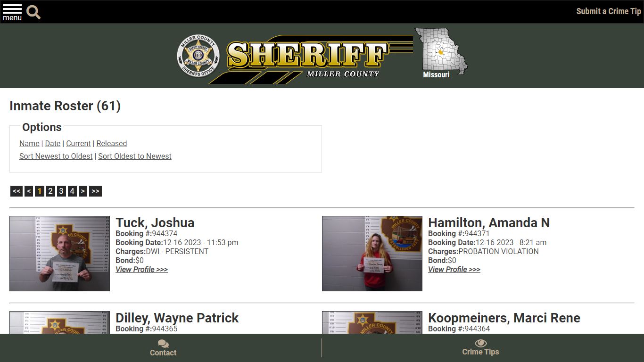The width and height of the screenshot is (644, 362).
Task: Jump to last page with >> button
Action: [95, 191]
